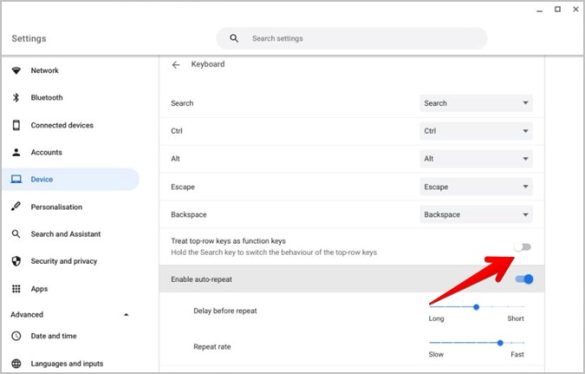Select Device in the sidebar
The width and height of the screenshot is (585, 374).
70,179
